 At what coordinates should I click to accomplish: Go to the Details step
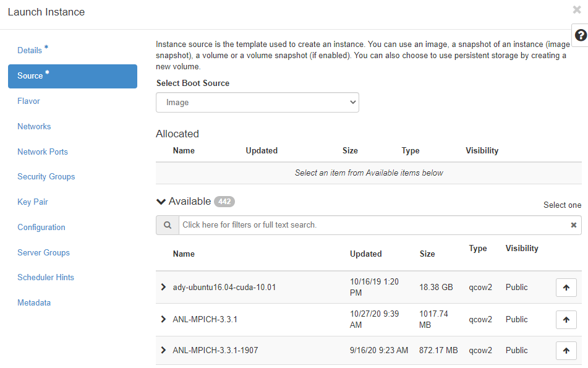(x=30, y=51)
